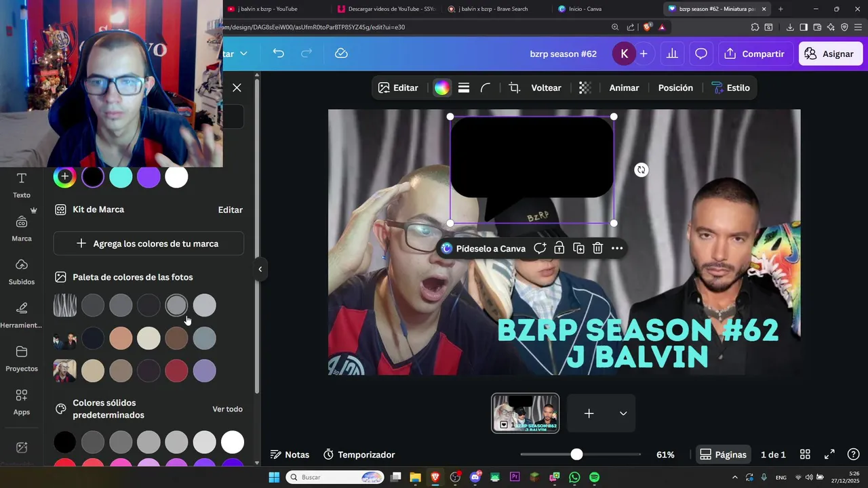Delete the selected element with trash icon
Viewport: 868px width, 488px height.
(597, 248)
